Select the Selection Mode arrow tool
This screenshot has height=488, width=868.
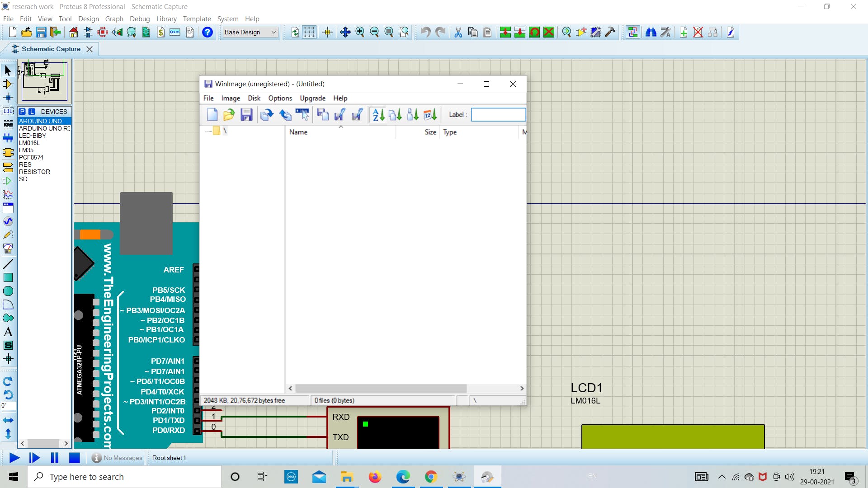tap(8, 70)
